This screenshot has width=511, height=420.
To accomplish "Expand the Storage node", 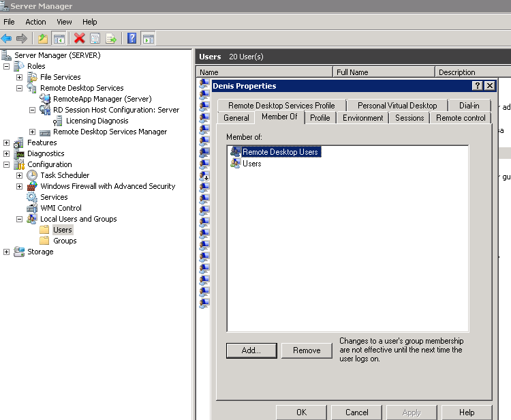I will click(x=7, y=252).
